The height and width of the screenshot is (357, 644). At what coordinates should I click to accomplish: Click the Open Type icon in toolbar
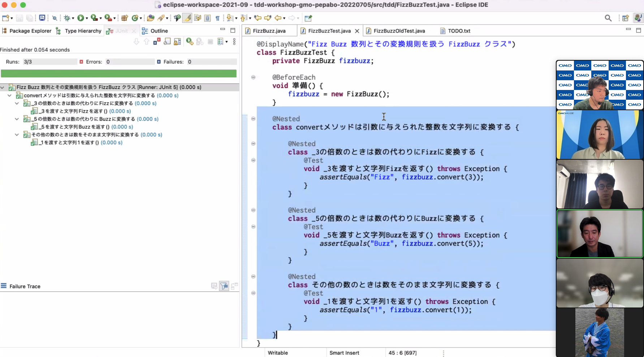click(x=151, y=18)
